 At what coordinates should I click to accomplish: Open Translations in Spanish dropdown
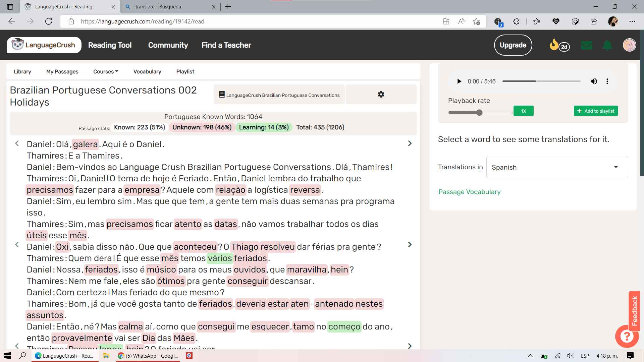(x=557, y=167)
